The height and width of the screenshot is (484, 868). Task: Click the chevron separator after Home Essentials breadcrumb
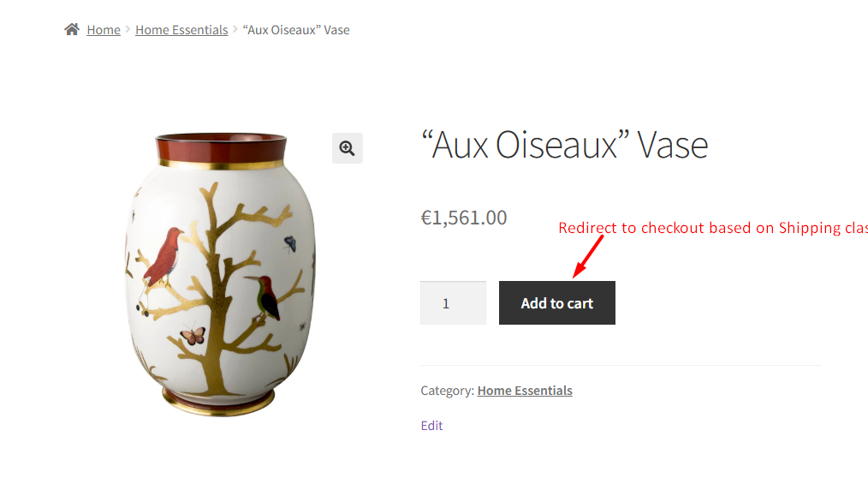tap(235, 30)
